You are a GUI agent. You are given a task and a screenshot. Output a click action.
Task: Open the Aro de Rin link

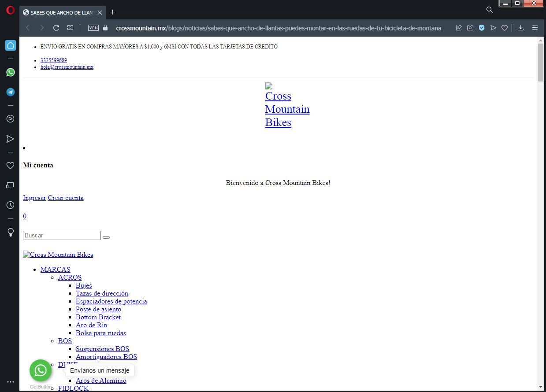click(91, 325)
